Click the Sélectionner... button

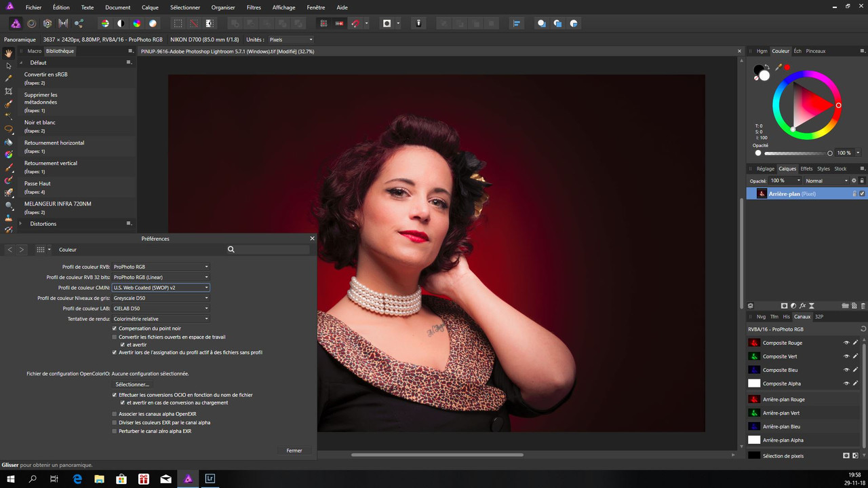point(132,385)
